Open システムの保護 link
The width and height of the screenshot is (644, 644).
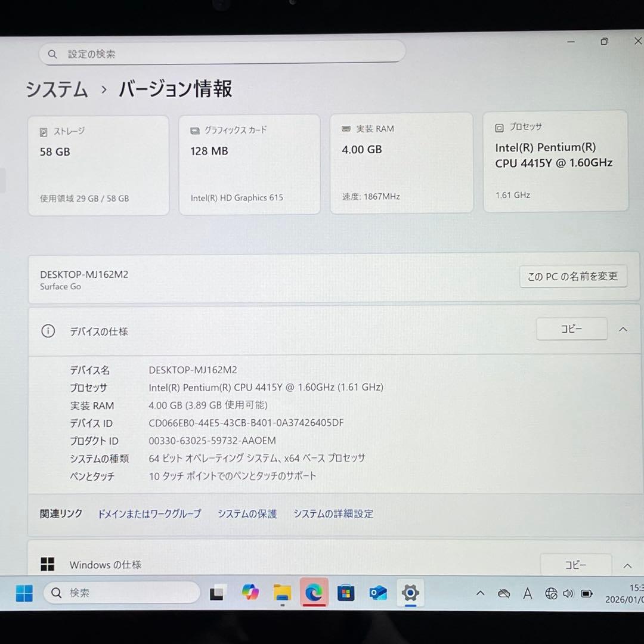247,513
